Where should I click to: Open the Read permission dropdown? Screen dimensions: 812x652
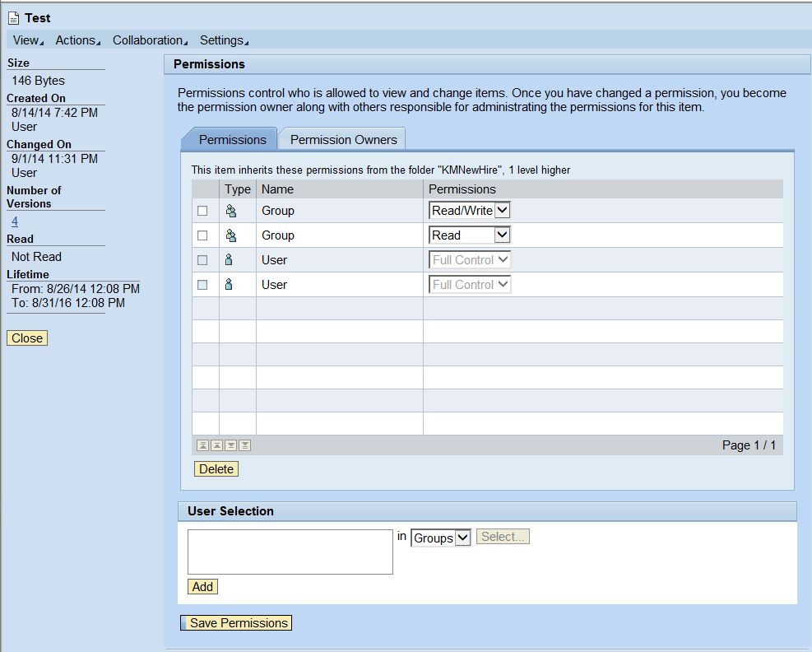[x=470, y=235]
